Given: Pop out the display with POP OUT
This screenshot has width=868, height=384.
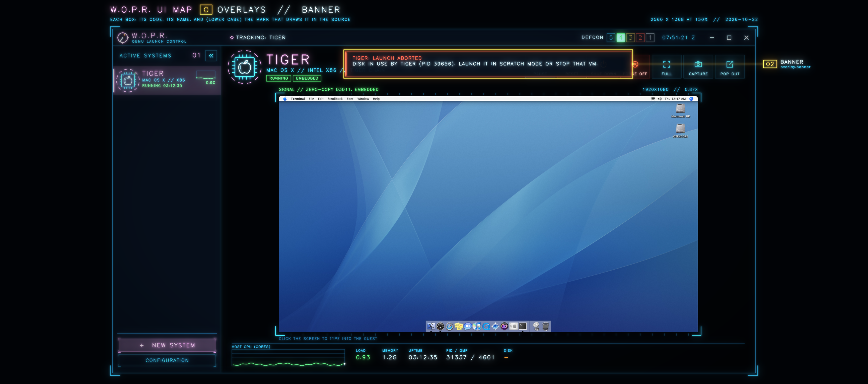Looking at the screenshot, I should pos(730,67).
